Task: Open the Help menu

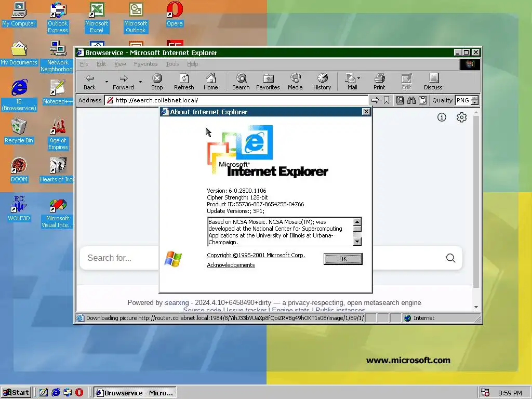Action: coord(192,64)
